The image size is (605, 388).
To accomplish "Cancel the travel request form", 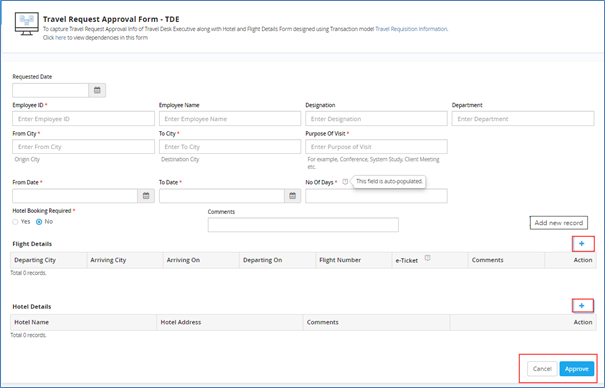I will pos(542,369).
